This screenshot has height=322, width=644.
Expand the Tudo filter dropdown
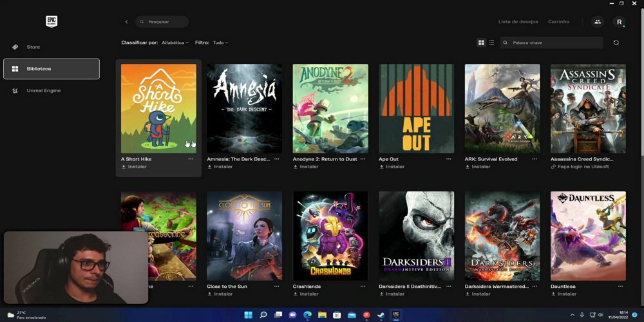pyautogui.click(x=220, y=43)
